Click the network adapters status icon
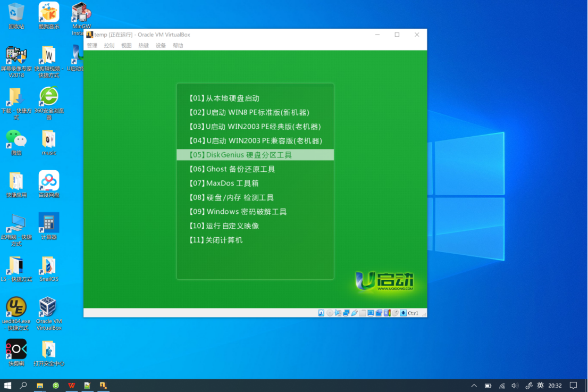This screenshot has height=392, width=588. [x=346, y=313]
